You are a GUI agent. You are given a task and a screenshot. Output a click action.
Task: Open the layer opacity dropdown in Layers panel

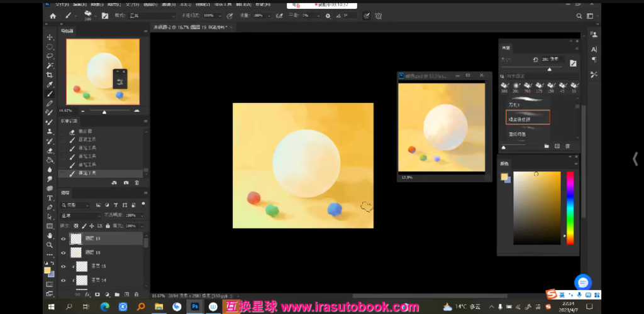142,215
